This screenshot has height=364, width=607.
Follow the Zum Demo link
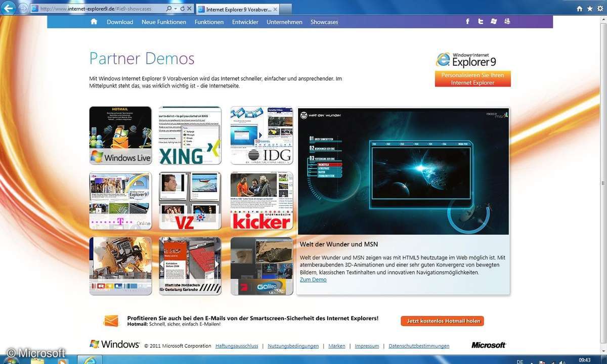(313, 280)
